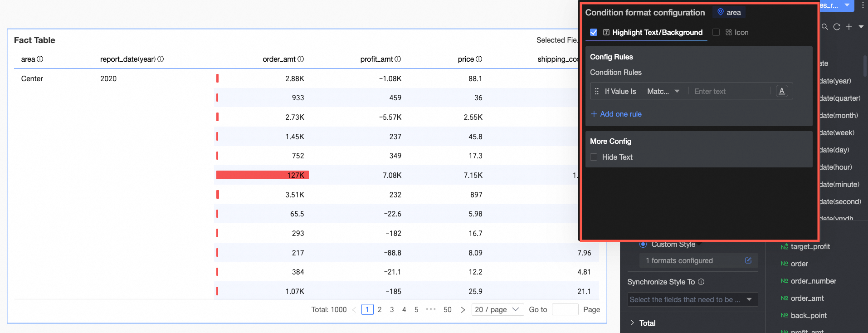Switch to the Highlight Text/Background tab
868x333 pixels.
(657, 32)
